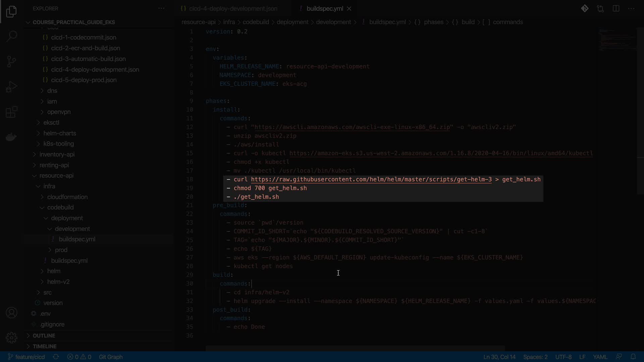
Task: Open the awscli download URL link
Action: pos(352,127)
